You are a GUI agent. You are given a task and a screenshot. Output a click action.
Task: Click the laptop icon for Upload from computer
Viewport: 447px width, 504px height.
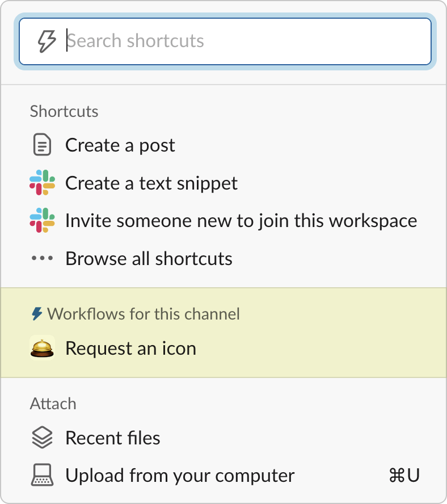(42, 474)
